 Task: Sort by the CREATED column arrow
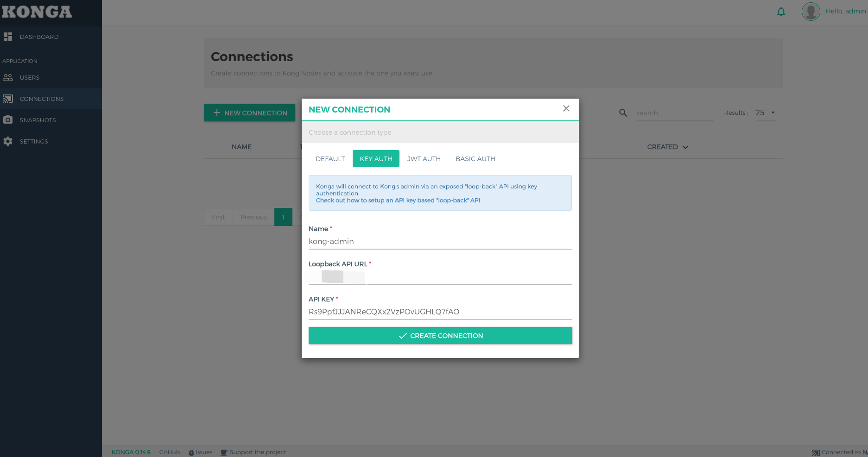point(685,147)
